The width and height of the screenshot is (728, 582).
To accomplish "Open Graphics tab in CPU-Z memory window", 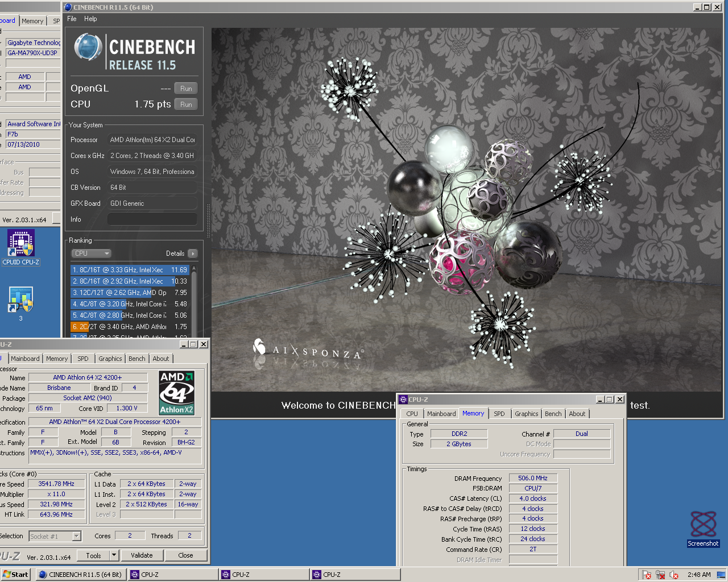I will pyautogui.click(x=526, y=414).
